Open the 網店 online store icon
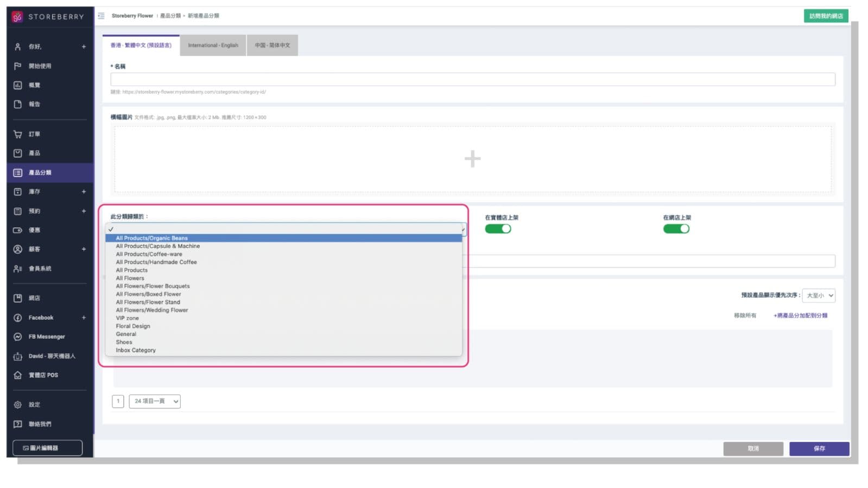The image size is (868, 488). 17,298
